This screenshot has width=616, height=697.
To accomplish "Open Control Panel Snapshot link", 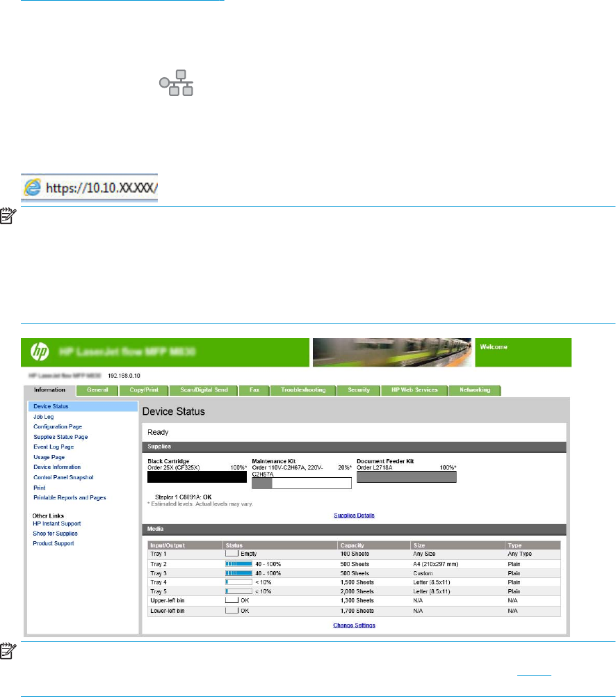I will (63, 477).
